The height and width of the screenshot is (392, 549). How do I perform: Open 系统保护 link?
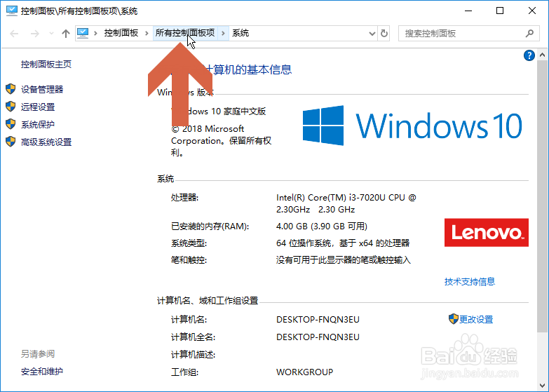[x=38, y=124]
